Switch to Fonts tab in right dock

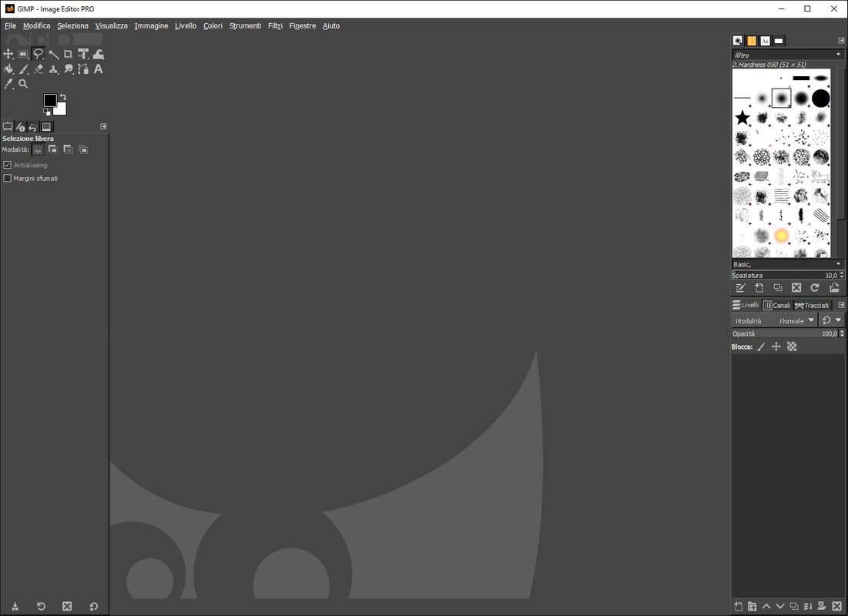[765, 41]
